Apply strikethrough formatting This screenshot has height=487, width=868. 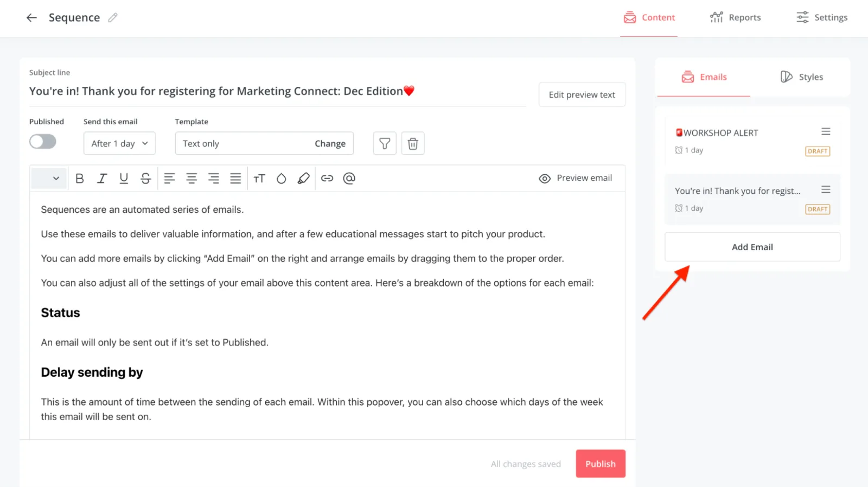[x=145, y=179]
